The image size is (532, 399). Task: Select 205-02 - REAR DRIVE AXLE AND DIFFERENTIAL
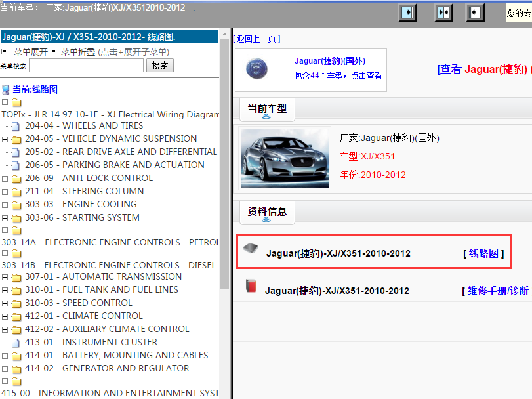(x=121, y=152)
